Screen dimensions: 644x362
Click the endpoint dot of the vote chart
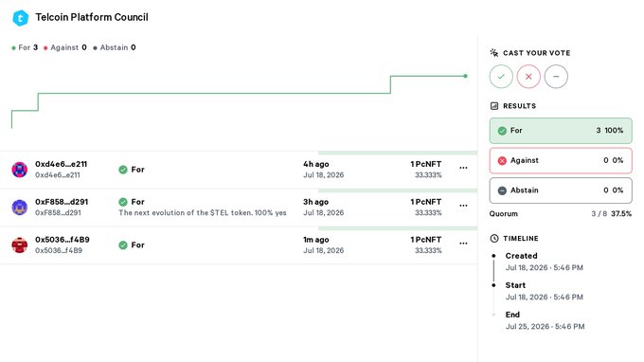465,76
